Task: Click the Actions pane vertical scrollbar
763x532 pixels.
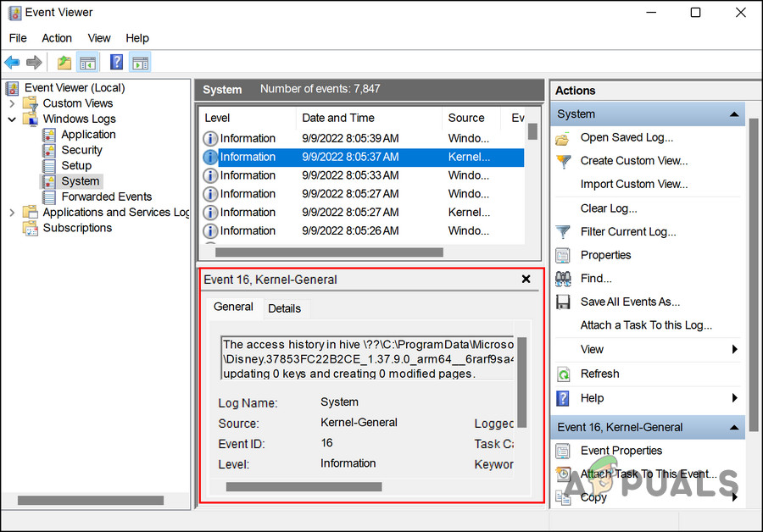Action: [754, 275]
